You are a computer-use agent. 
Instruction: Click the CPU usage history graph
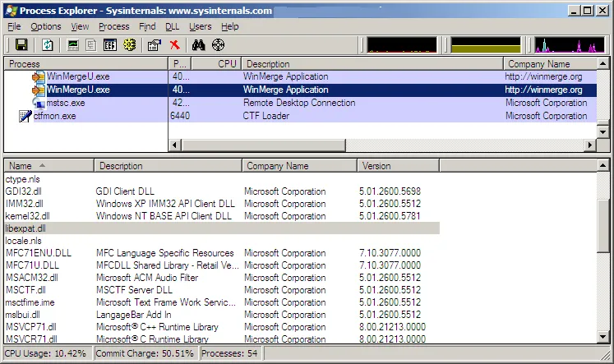pos(402,45)
